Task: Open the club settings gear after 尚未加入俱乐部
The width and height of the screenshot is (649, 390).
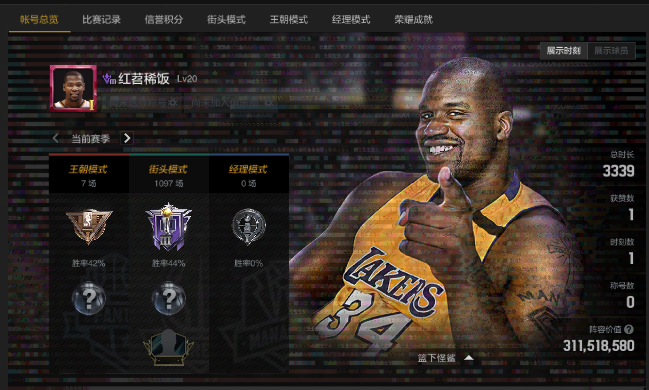Action: (x=269, y=102)
